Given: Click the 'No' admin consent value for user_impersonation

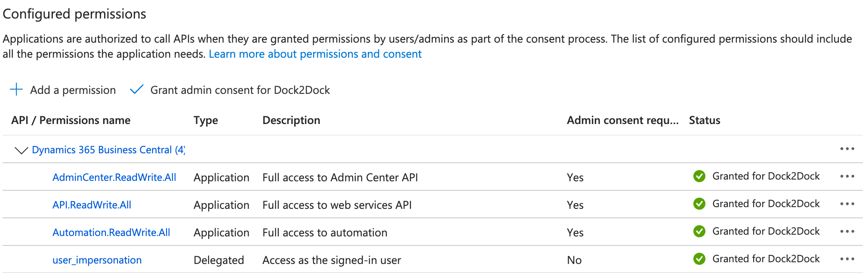Looking at the screenshot, I should [x=574, y=260].
